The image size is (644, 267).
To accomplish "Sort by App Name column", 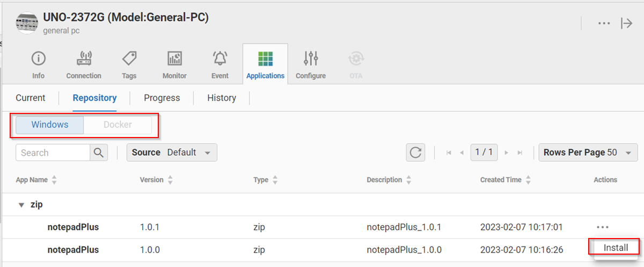I will click(x=54, y=180).
